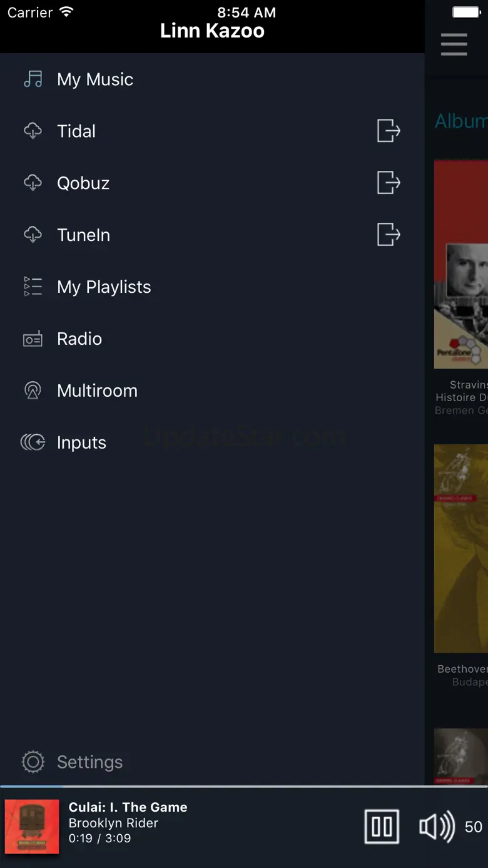The width and height of the screenshot is (488, 868).
Task: Click the Inputs arrow icon
Action: click(x=33, y=442)
